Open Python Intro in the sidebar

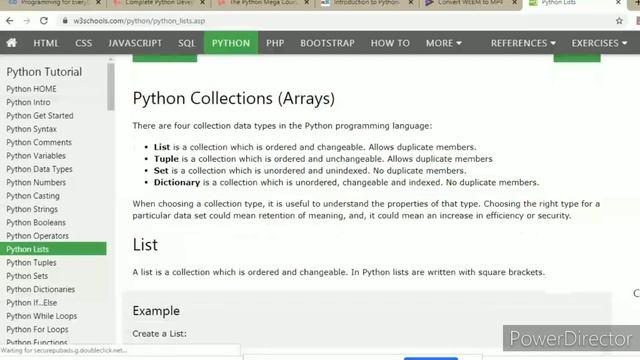28,102
